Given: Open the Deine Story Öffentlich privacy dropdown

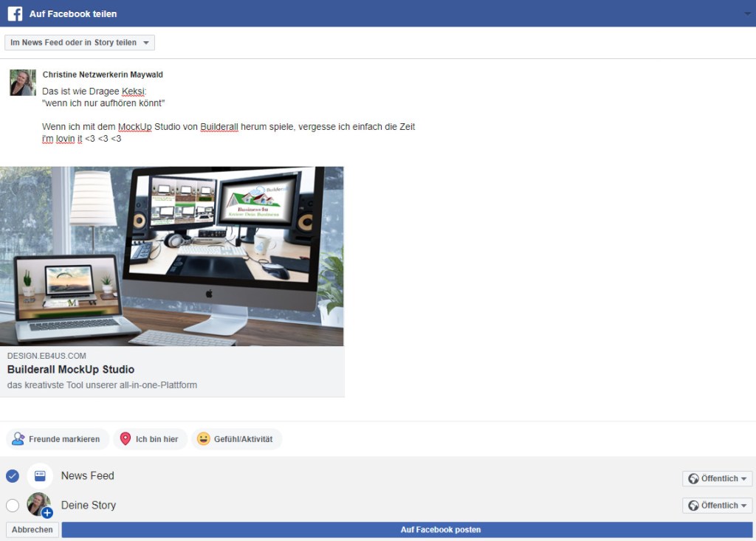Looking at the screenshot, I should pyautogui.click(x=718, y=506).
